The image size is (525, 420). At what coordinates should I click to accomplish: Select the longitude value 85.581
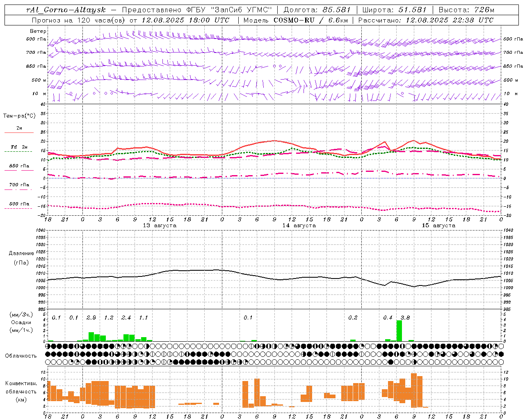click(337, 10)
